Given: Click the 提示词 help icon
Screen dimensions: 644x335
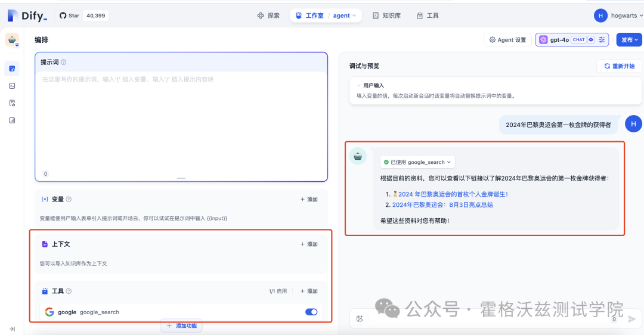Looking at the screenshot, I should tap(63, 63).
